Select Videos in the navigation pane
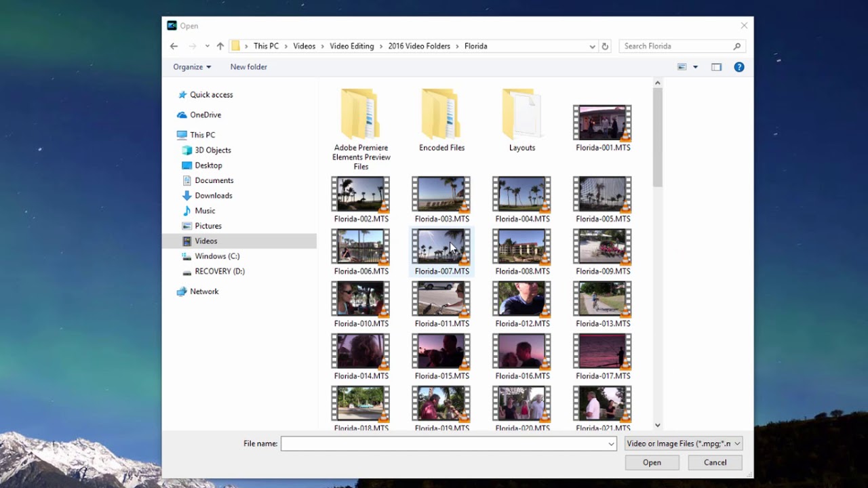This screenshot has height=488, width=868. click(239, 241)
